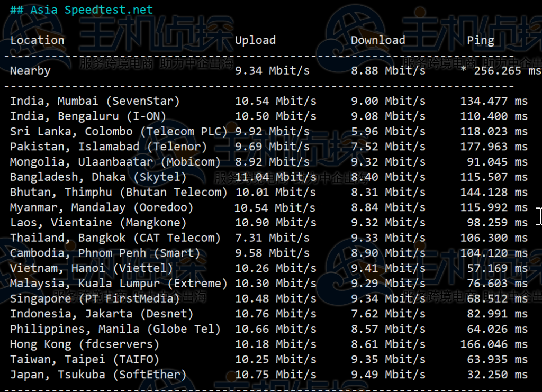Click the Ping column header
Image resolution: width=542 pixels, height=392 pixels.
pyautogui.click(x=480, y=40)
